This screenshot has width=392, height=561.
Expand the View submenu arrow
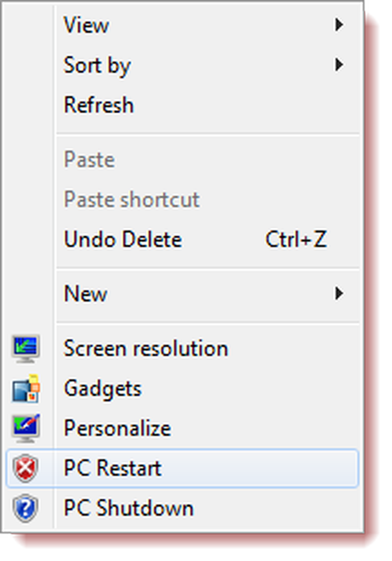point(339,25)
